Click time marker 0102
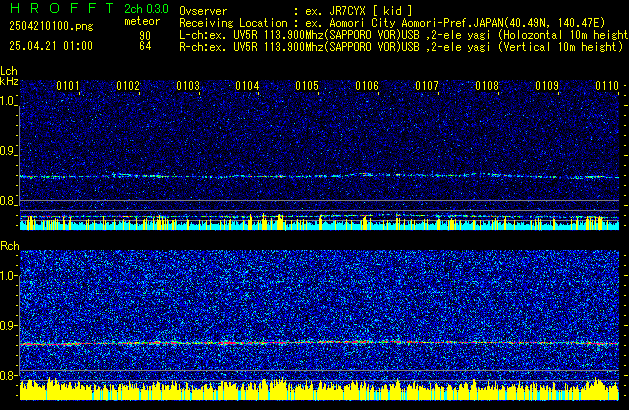 [128, 86]
